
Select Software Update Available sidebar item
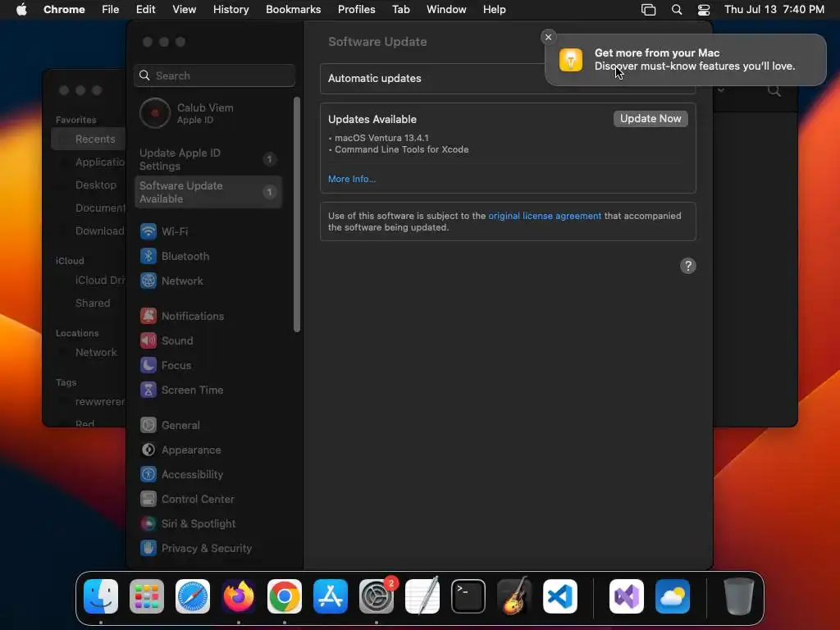coord(208,192)
